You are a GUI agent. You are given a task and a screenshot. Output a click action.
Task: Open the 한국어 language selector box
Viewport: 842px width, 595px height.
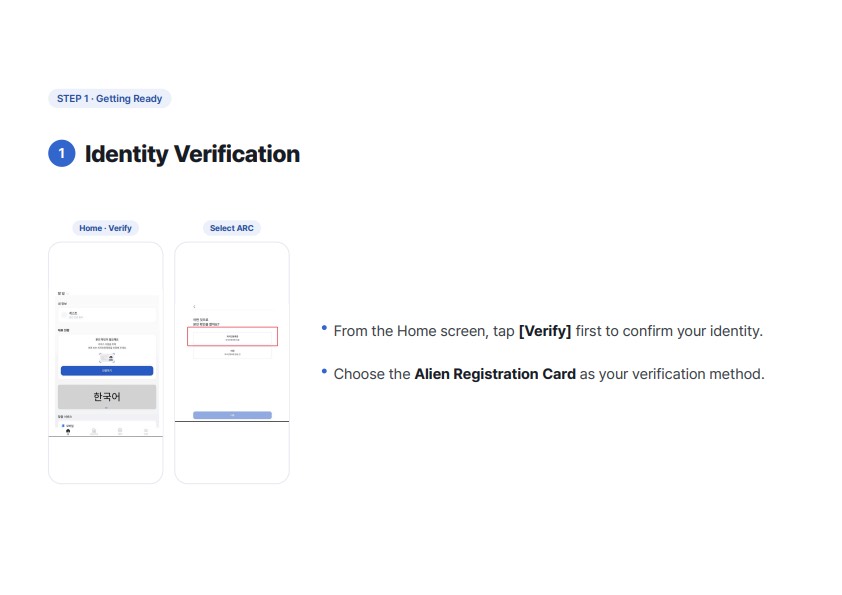click(107, 397)
